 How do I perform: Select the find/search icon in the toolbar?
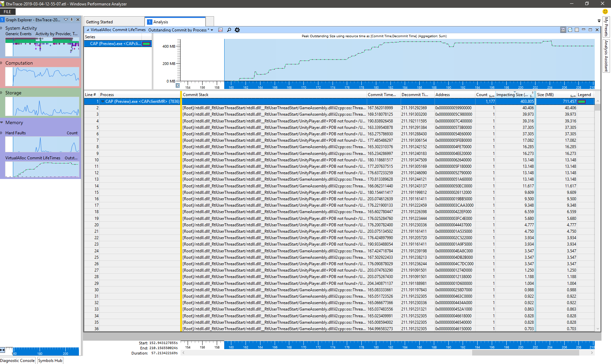coord(229,30)
